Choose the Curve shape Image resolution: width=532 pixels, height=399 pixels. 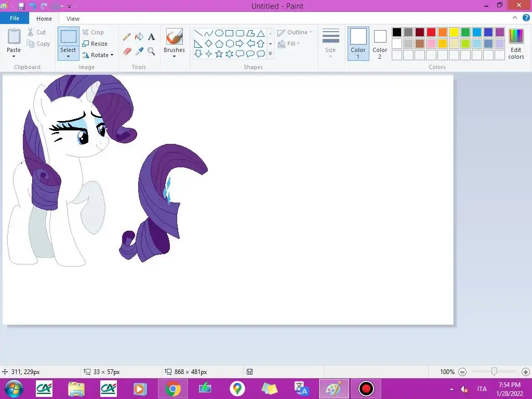click(x=209, y=33)
